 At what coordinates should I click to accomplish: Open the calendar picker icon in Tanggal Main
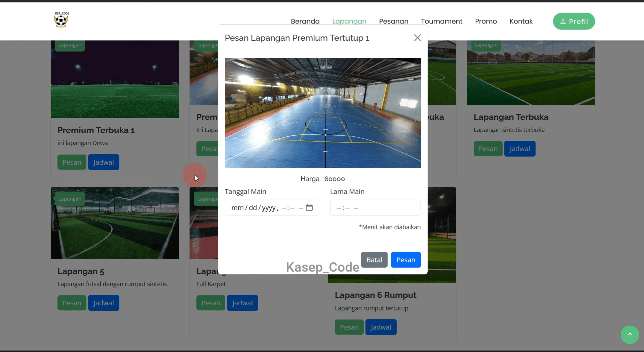coord(309,208)
